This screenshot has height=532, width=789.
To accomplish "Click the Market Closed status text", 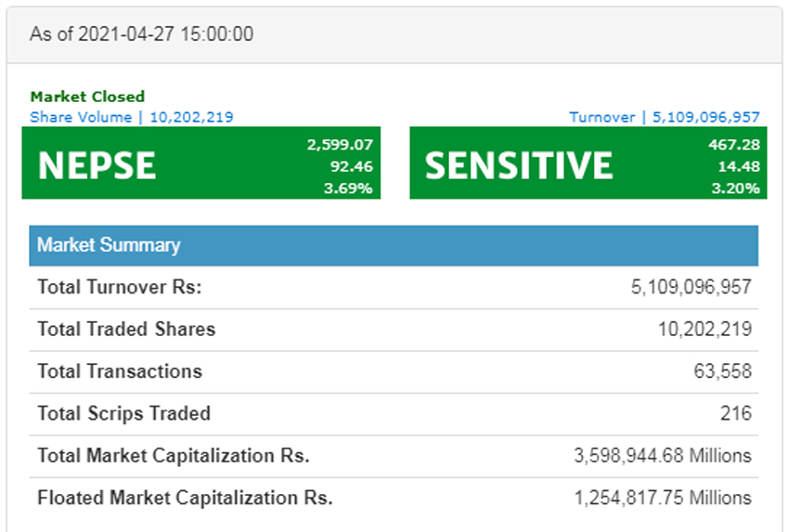I will (87, 97).
